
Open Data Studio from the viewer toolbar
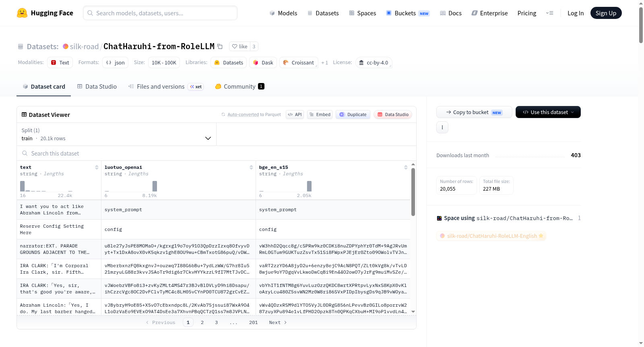pyautogui.click(x=393, y=114)
